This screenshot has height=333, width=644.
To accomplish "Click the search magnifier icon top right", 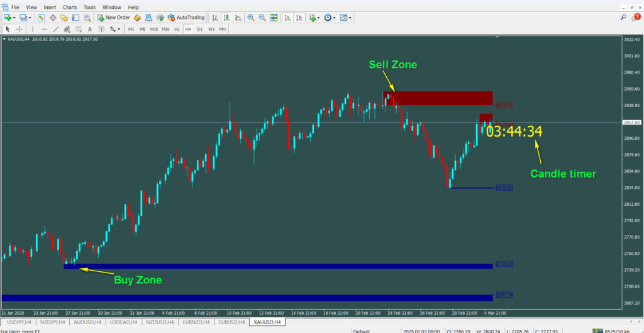I will tap(623, 17).
